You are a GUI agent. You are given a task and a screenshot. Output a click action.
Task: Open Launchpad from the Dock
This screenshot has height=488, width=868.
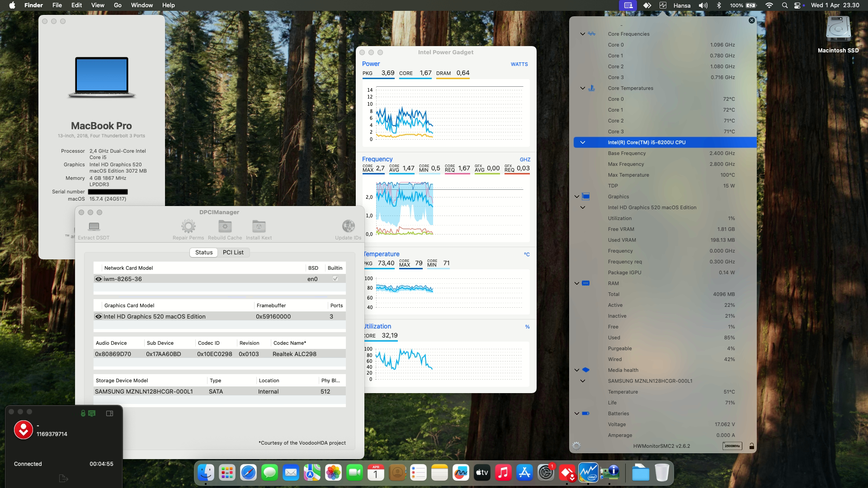coord(227,473)
